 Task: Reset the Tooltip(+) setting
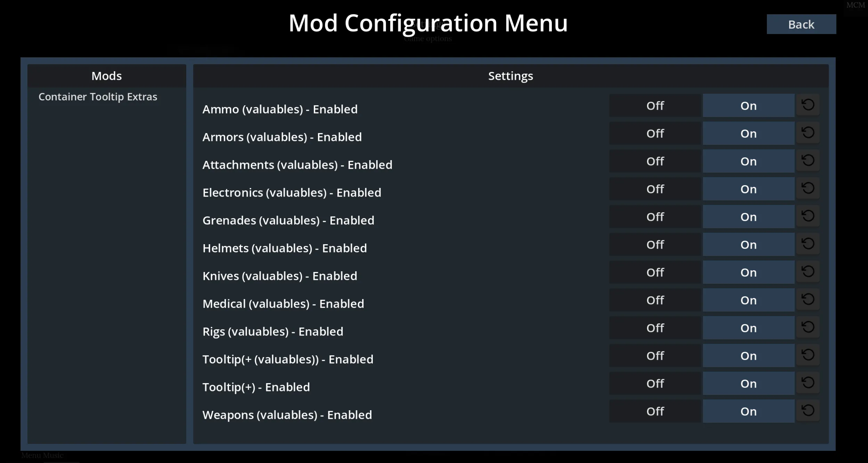808,383
